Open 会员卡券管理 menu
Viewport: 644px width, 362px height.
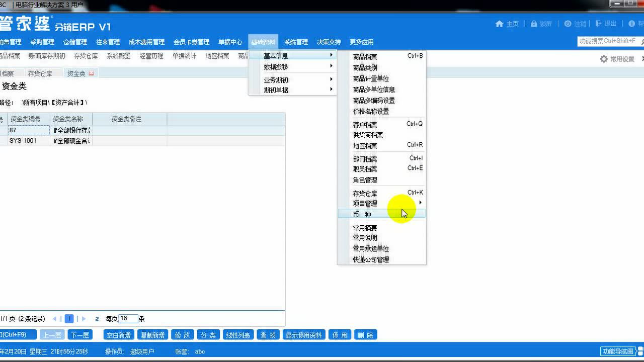(191, 42)
